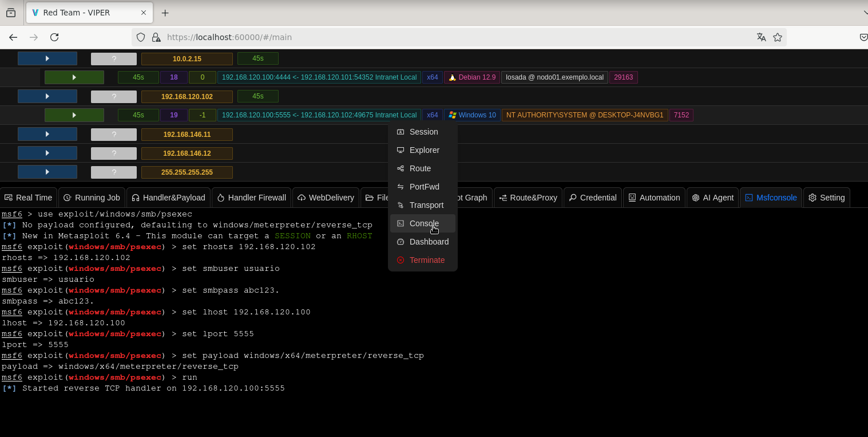Screen dimensions: 868x437
Task: Click the Transport icon in the context menu
Action: point(401,205)
